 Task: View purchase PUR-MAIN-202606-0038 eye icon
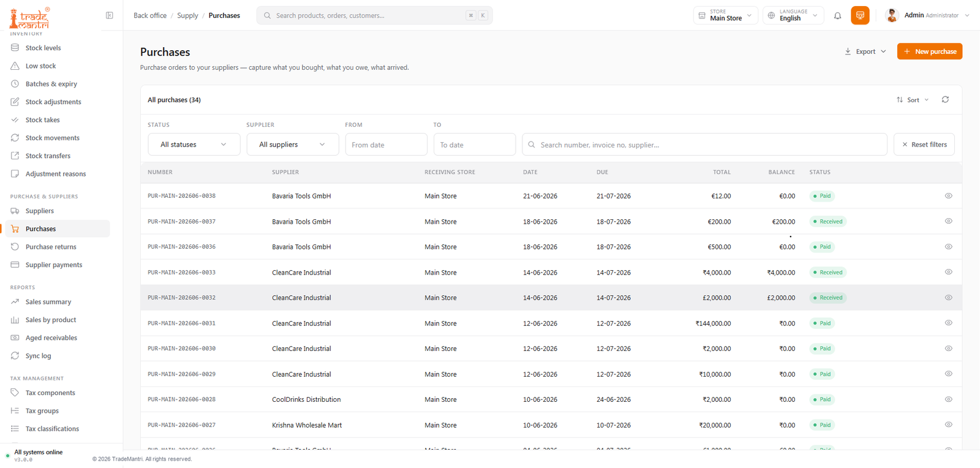point(948,196)
